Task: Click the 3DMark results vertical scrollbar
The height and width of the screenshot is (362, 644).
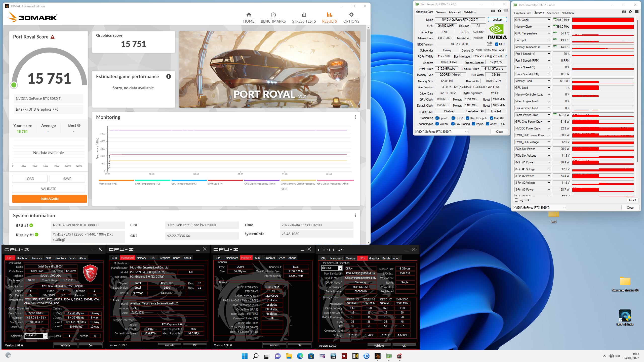Action: coord(368,69)
